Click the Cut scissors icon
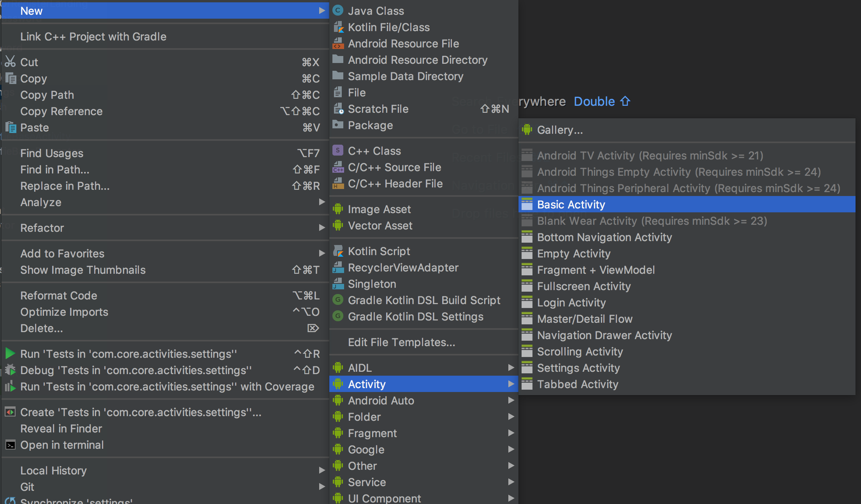The width and height of the screenshot is (861, 504). 10,61
